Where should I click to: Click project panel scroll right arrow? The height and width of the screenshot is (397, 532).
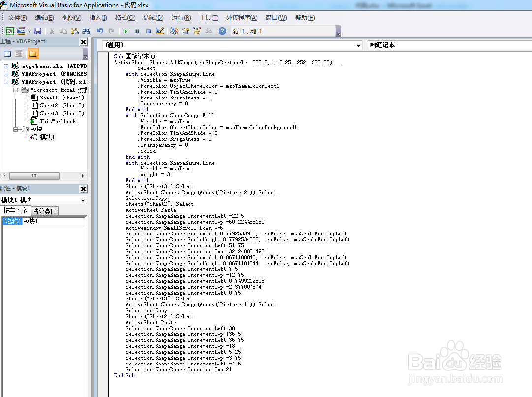click(83, 176)
